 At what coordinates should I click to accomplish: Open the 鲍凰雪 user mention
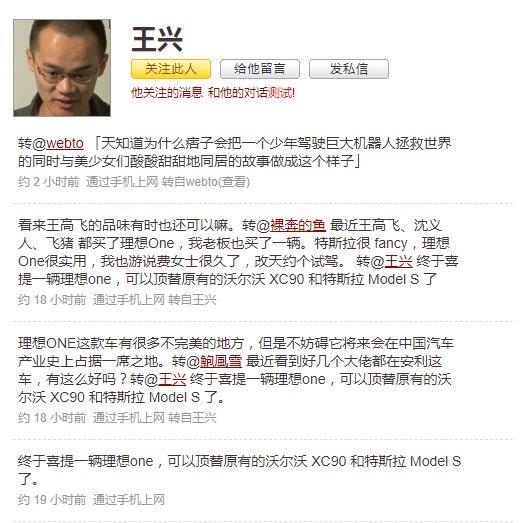coord(221,361)
